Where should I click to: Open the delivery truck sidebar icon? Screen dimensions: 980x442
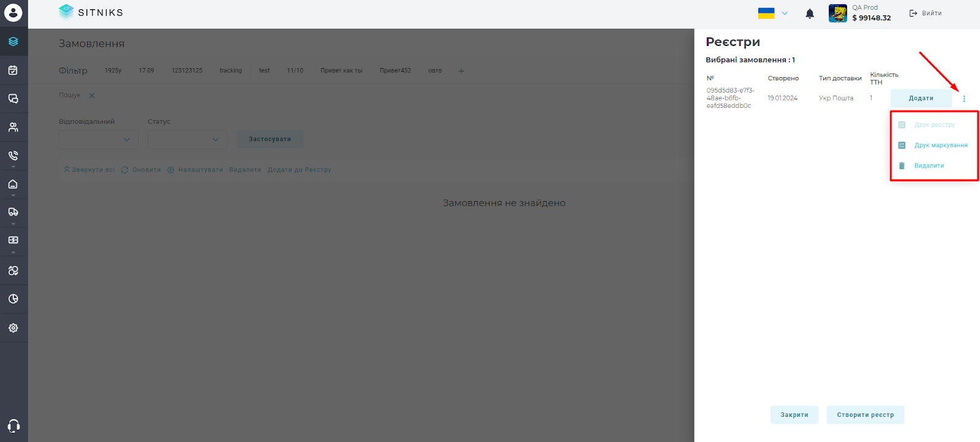(13, 212)
